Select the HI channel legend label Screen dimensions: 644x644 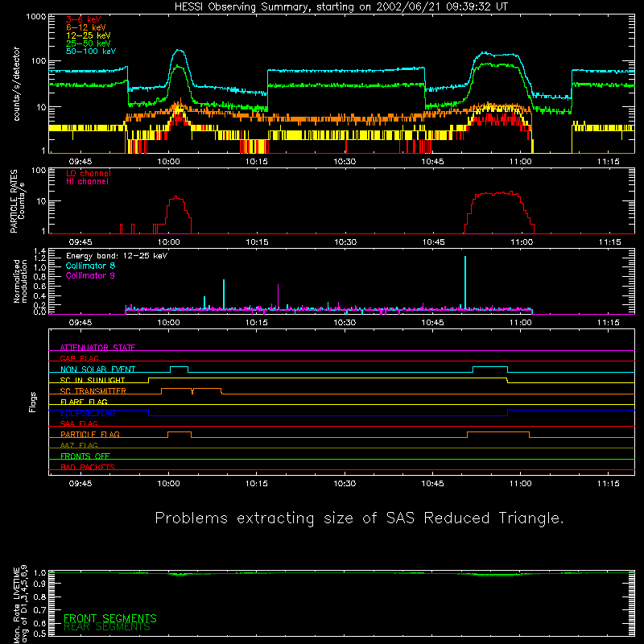pyautogui.click(x=88, y=182)
